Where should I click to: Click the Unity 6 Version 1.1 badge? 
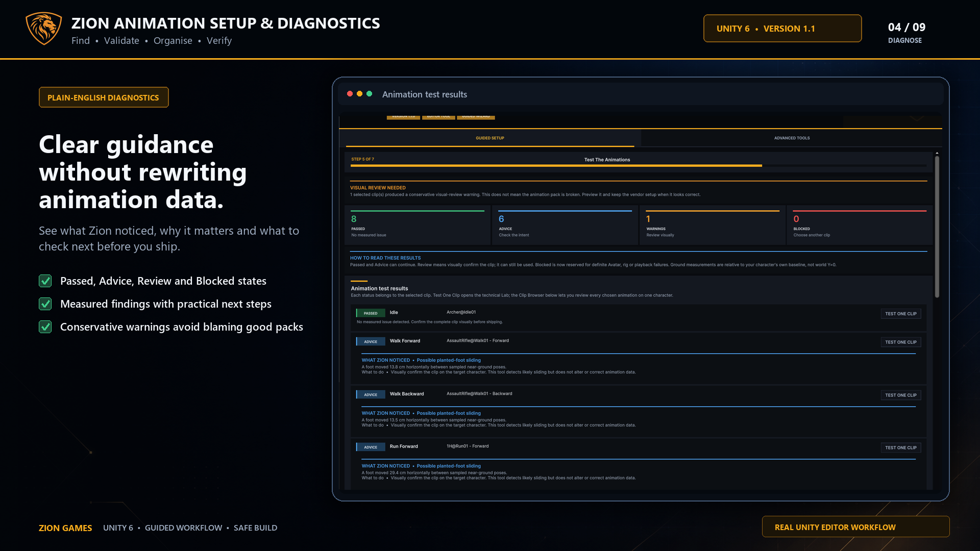point(782,29)
